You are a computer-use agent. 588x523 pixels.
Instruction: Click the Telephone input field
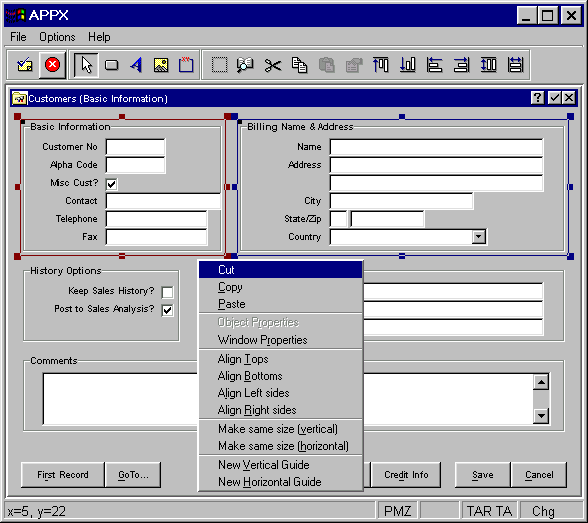tap(156, 219)
